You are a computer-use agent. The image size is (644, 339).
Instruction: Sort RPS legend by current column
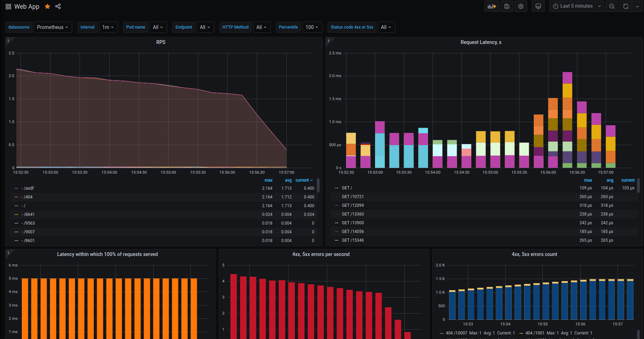(304, 180)
